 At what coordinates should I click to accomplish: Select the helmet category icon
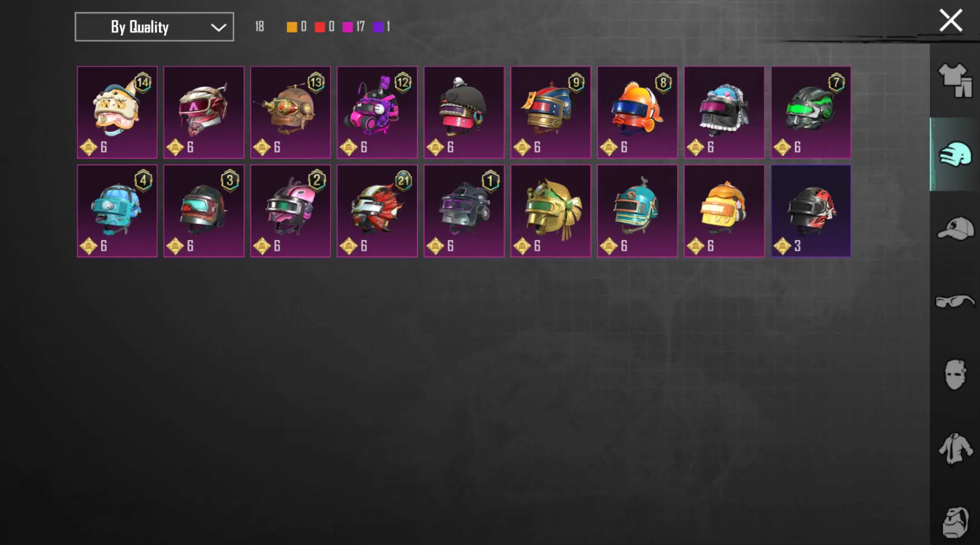pyautogui.click(x=955, y=154)
